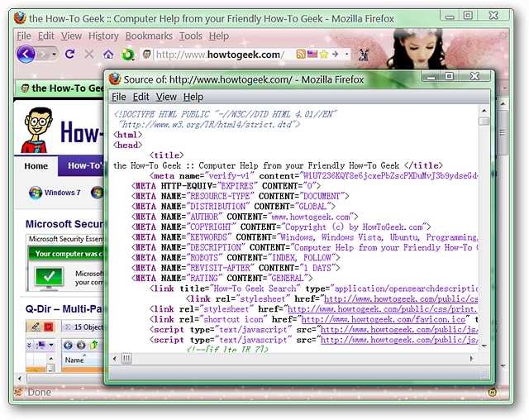Click the Back button in the main Firefox window

[26, 54]
